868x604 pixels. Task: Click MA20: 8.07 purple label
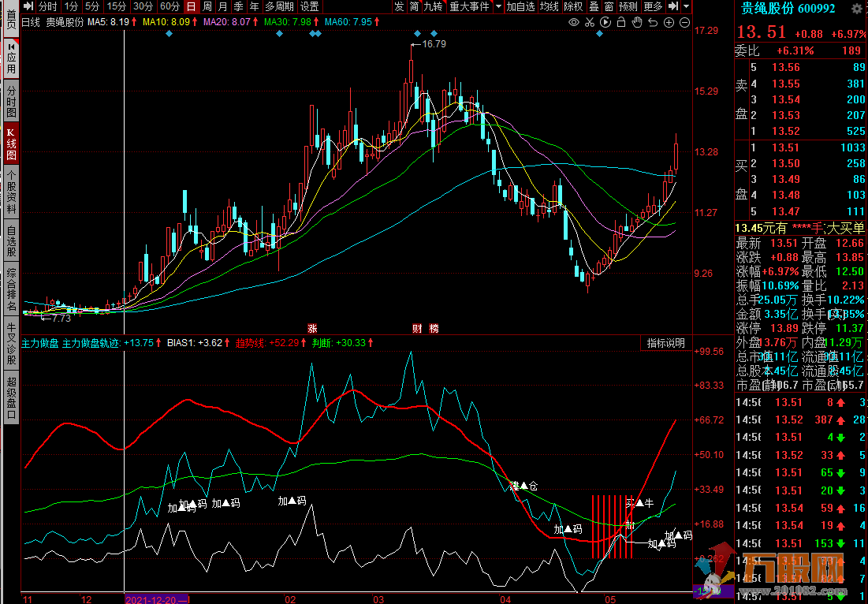231,23
